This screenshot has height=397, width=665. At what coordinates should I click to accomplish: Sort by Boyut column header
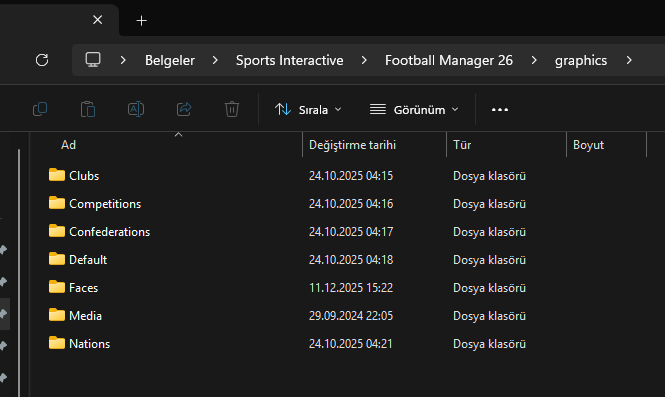pos(588,145)
